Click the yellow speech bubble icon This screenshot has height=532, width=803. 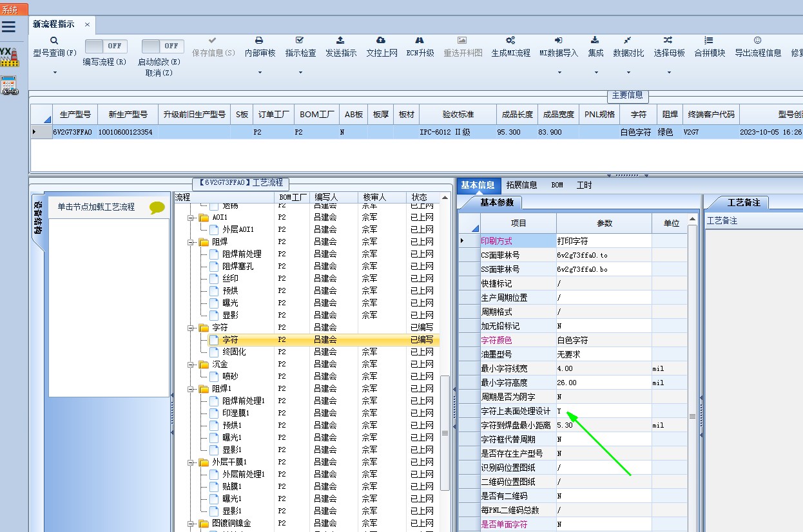(x=157, y=207)
